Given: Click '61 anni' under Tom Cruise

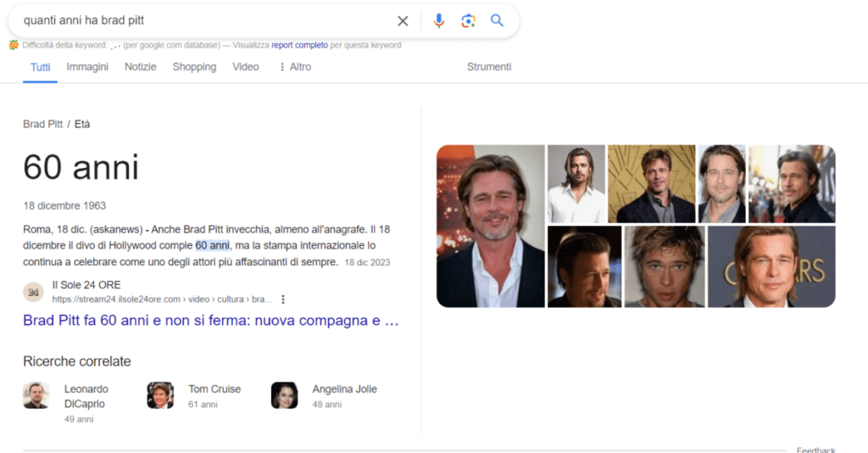Looking at the screenshot, I should click(203, 405).
